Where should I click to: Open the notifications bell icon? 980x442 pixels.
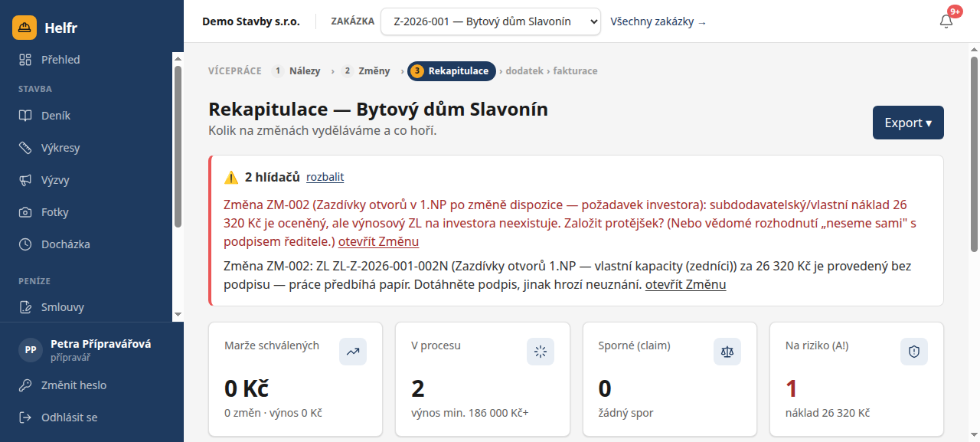946,21
